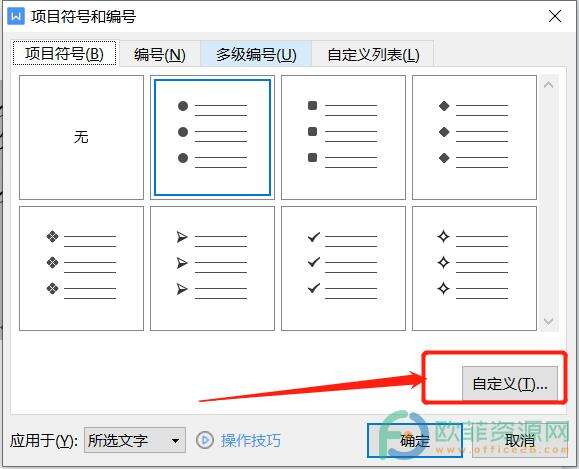Choose the arrowhead bullet style

pyautogui.click(x=212, y=268)
